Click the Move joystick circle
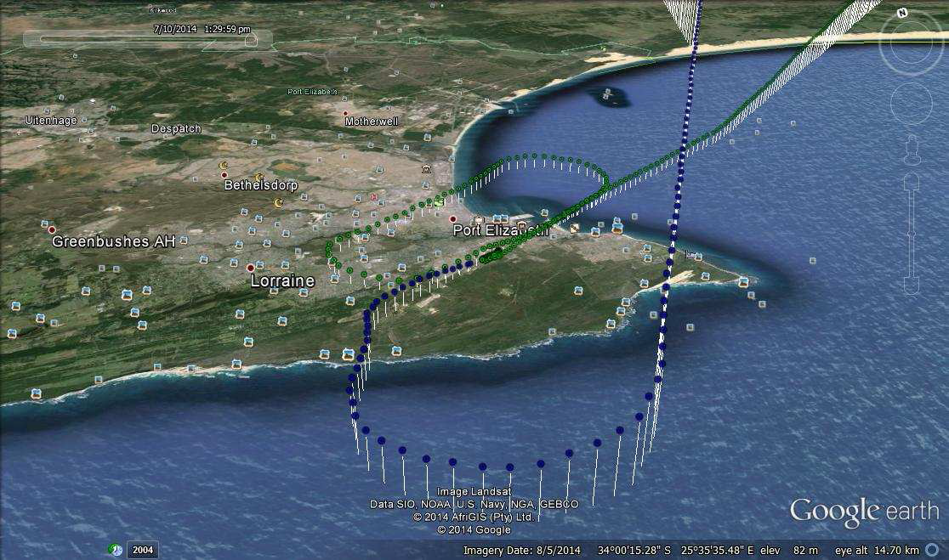Screen dimensions: 949x560 [x=911, y=104]
